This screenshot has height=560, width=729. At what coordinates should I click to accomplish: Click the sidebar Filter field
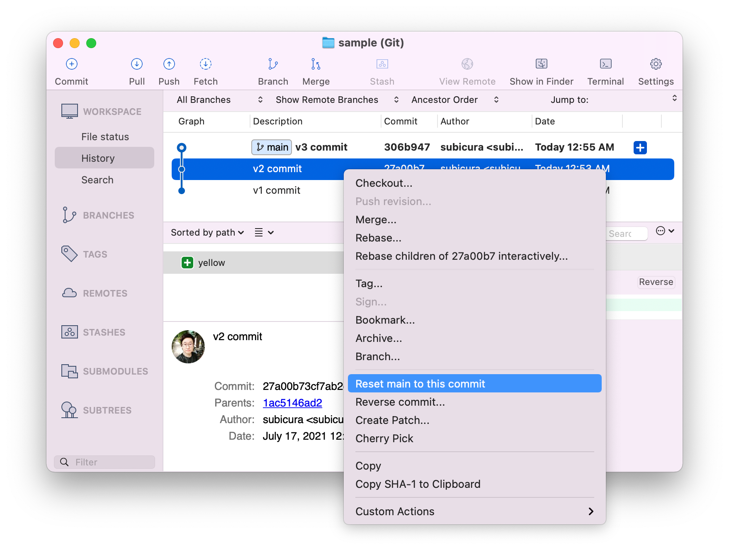click(x=104, y=462)
